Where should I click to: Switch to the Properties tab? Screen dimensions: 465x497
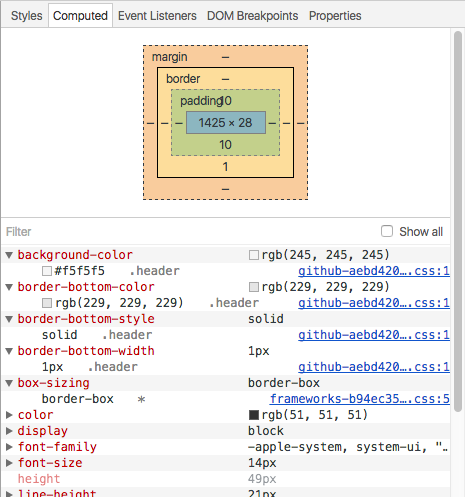point(335,16)
